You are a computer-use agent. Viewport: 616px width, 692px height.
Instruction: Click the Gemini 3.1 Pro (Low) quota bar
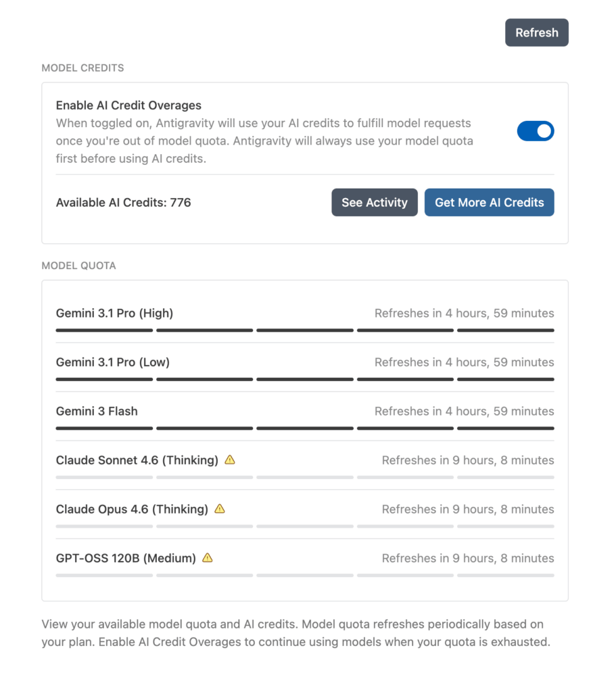304,379
